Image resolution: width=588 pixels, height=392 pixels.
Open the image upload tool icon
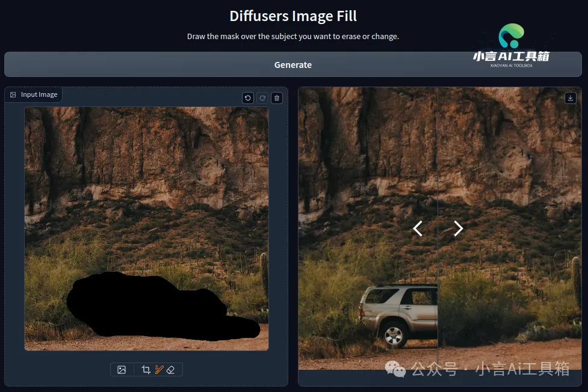(122, 370)
